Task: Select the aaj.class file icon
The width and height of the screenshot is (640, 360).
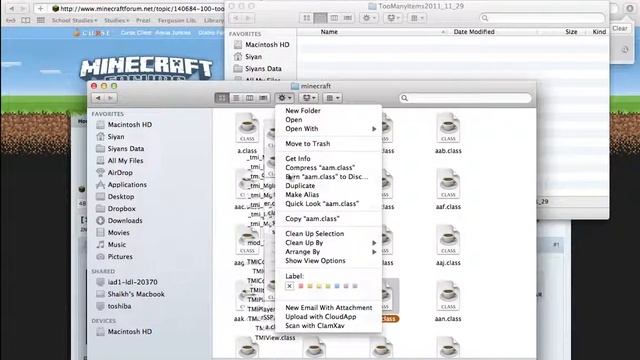Action: click(448, 240)
